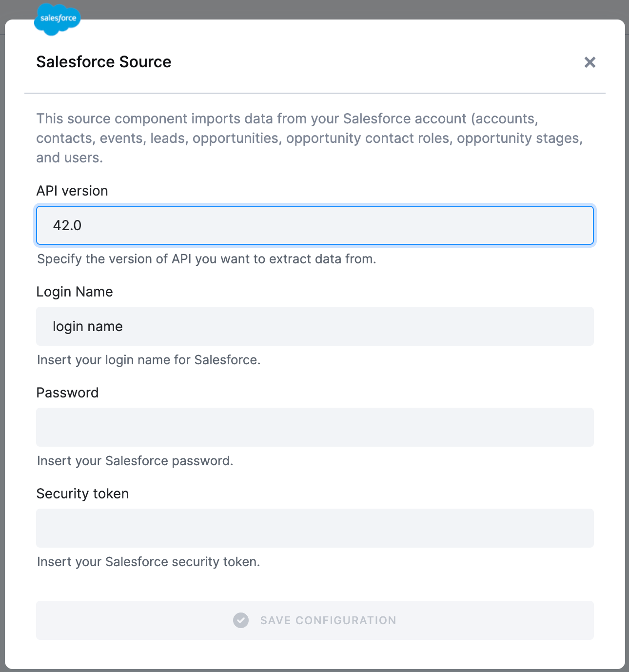The width and height of the screenshot is (629, 672).
Task: Clear the value 42.0 in API version
Action: click(69, 225)
